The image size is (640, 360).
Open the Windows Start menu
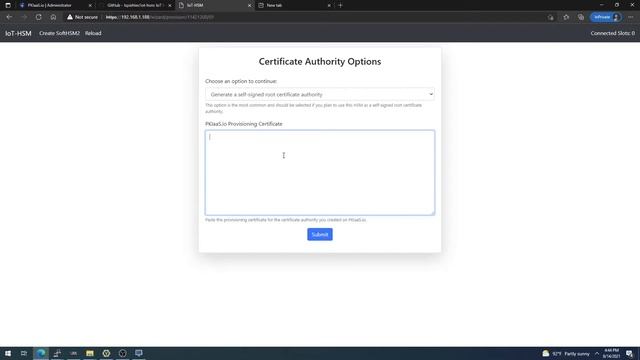[8, 353]
